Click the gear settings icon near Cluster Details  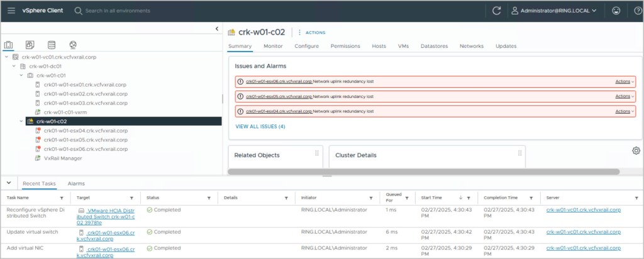(636, 150)
